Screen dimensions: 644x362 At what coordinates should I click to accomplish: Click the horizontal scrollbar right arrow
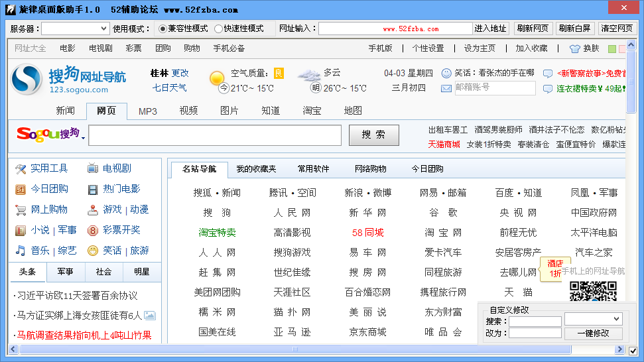pos(619,349)
